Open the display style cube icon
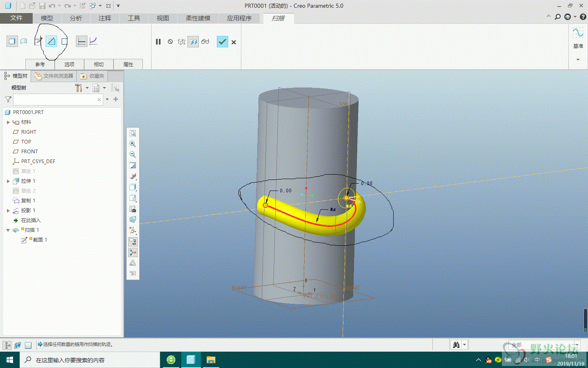The image size is (588, 368). click(133, 187)
